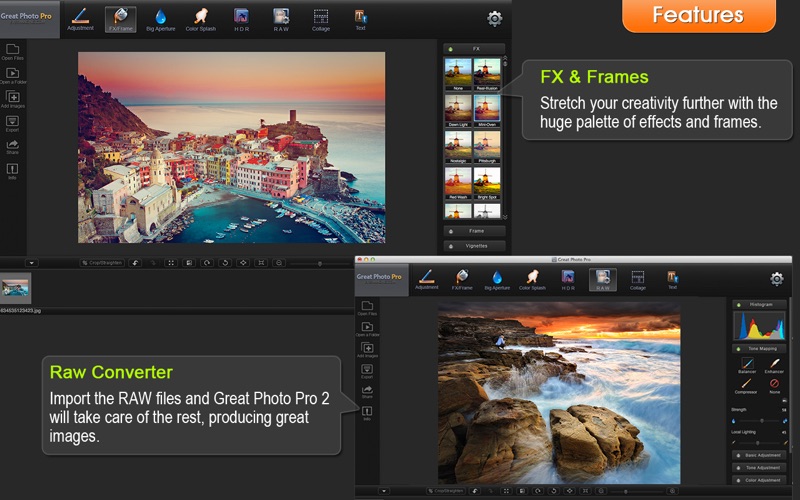Open the settings gear in the RAW window
800x500 pixels.
[777, 279]
